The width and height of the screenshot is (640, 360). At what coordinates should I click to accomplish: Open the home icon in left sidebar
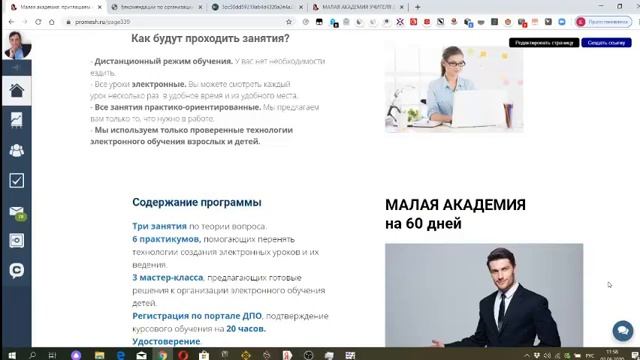[17, 91]
